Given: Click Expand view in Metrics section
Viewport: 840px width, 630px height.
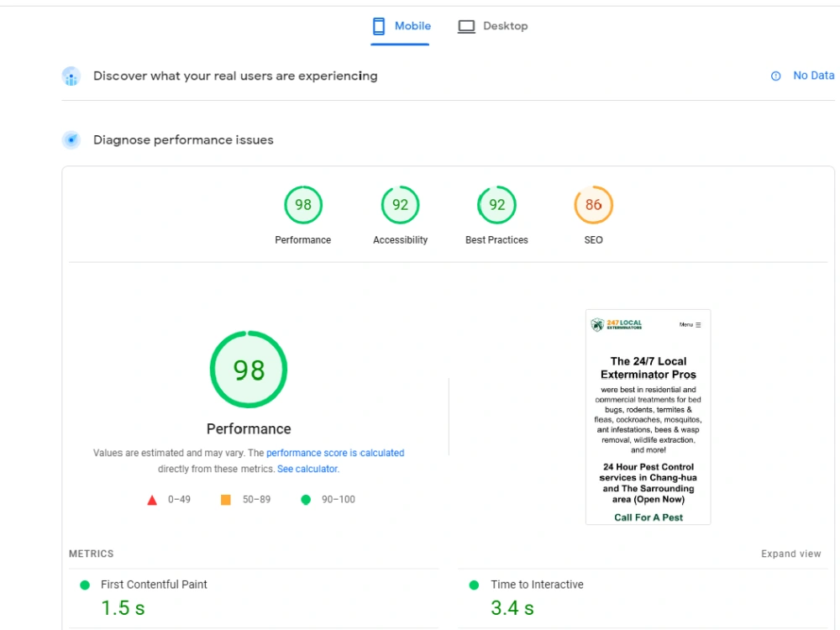Looking at the screenshot, I should point(790,554).
